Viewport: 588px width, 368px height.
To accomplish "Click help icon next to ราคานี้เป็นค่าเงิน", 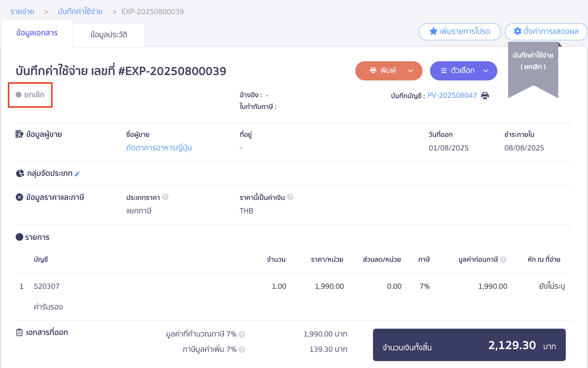I will [x=290, y=197].
